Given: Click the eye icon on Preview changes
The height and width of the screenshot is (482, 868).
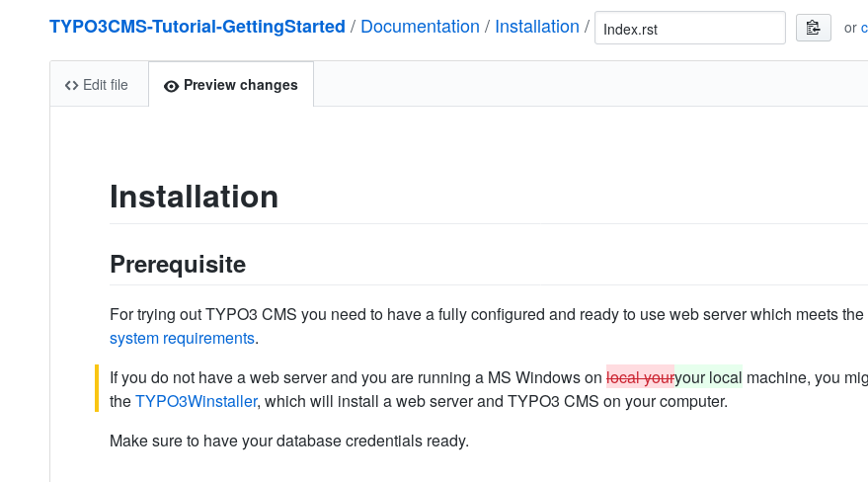Looking at the screenshot, I should [x=171, y=86].
